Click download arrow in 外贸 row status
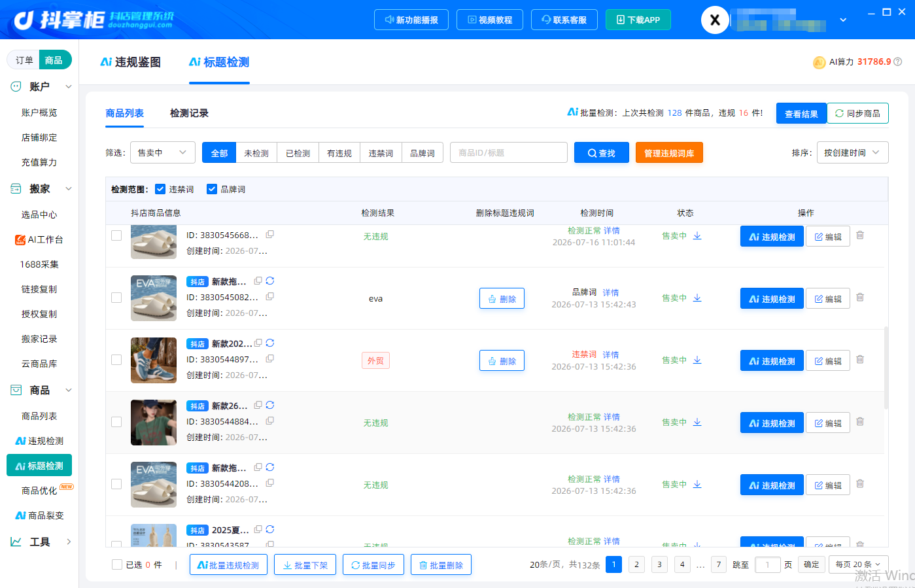Image resolution: width=915 pixels, height=588 pixels. click(697, 360)
